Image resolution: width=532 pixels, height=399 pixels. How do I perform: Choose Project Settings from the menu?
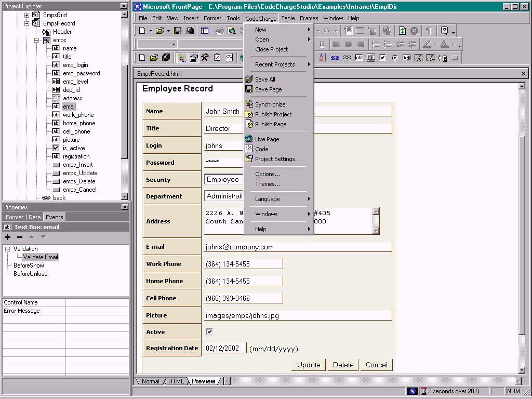[278, 159]
